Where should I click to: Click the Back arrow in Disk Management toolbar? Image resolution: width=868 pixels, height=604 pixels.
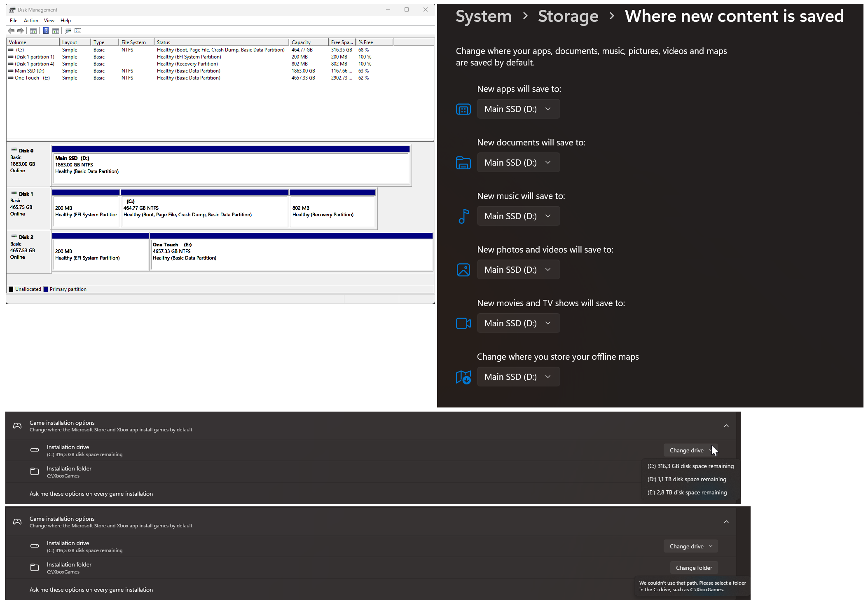[11, 30]
